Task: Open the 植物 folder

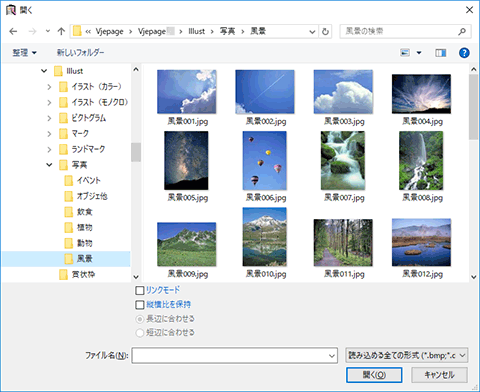Action: 78,227
